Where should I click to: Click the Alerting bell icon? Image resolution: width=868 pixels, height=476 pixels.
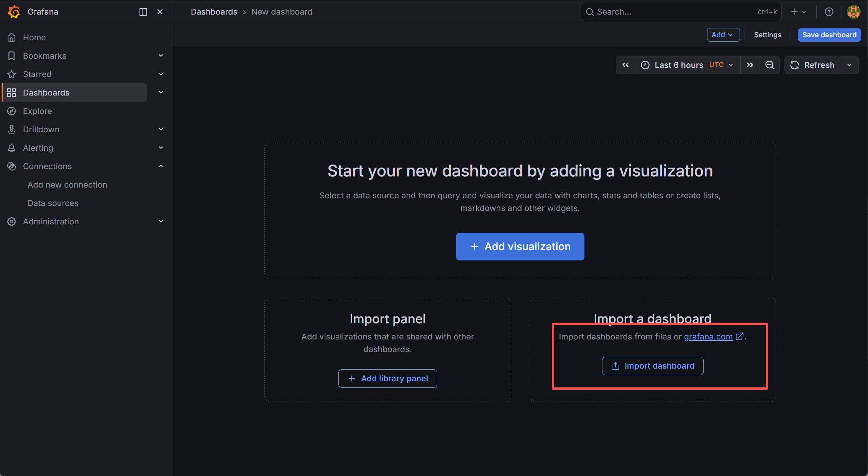tap(11, 148)
